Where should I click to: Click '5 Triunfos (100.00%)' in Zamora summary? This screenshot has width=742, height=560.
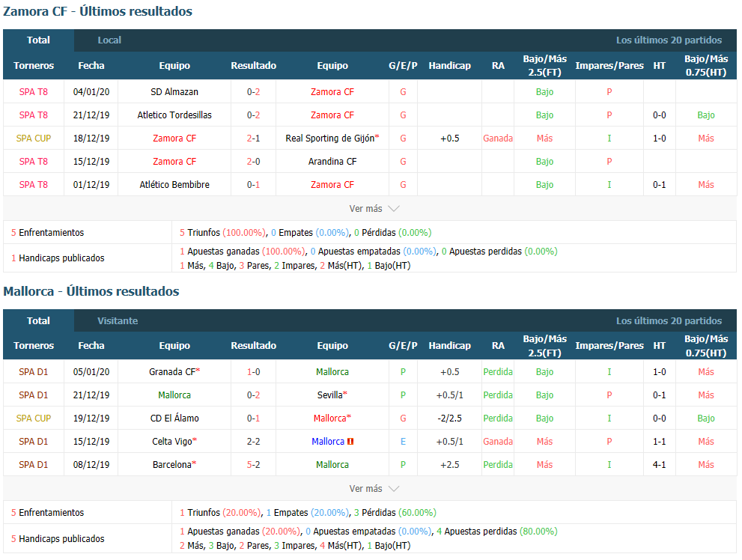[x=223, y=233]
